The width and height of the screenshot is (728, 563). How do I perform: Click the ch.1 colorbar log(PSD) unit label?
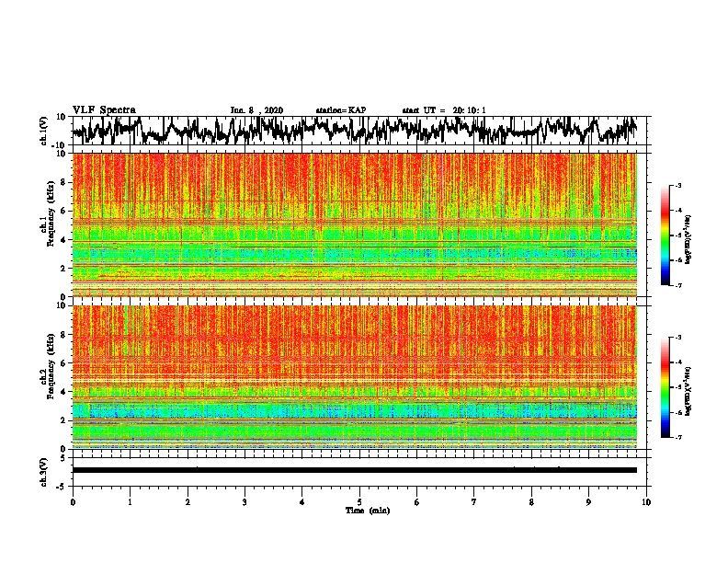pyautogui.click(x=688, y=241)
